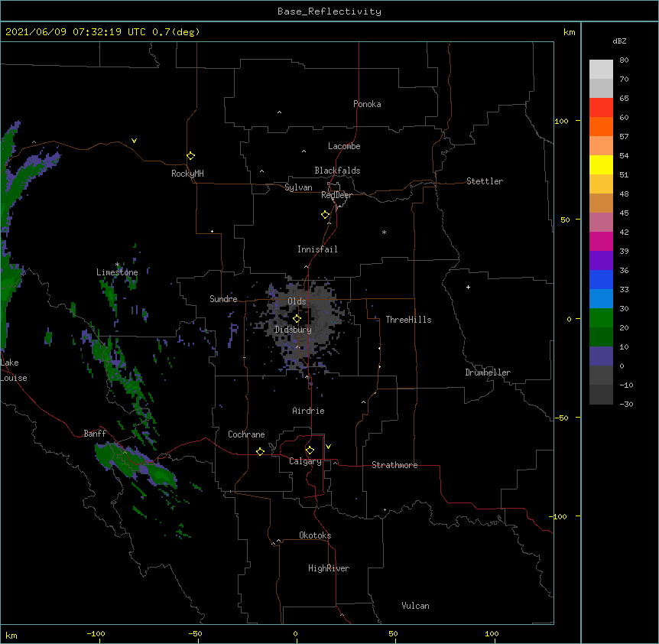Click the HighRiver town label
Image resolution: width=659 pixels, height=644 pixels.
coord(329,568)
